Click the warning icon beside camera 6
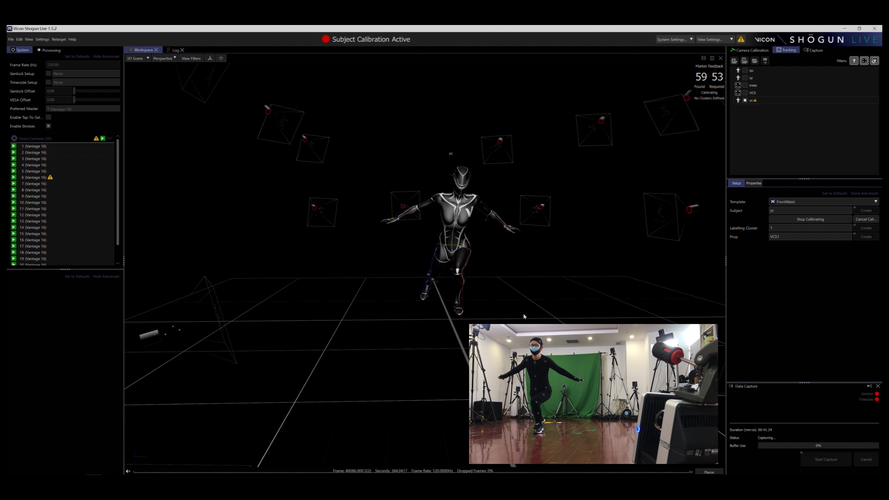 pyautogui.click(x=51, y=177)
